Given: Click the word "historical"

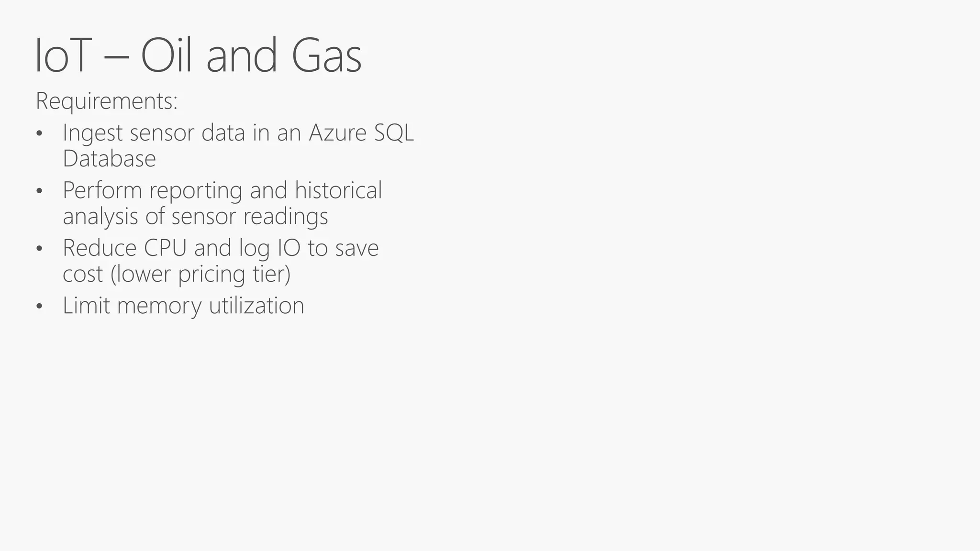Looking at the screenshot, I should [338, 190].
